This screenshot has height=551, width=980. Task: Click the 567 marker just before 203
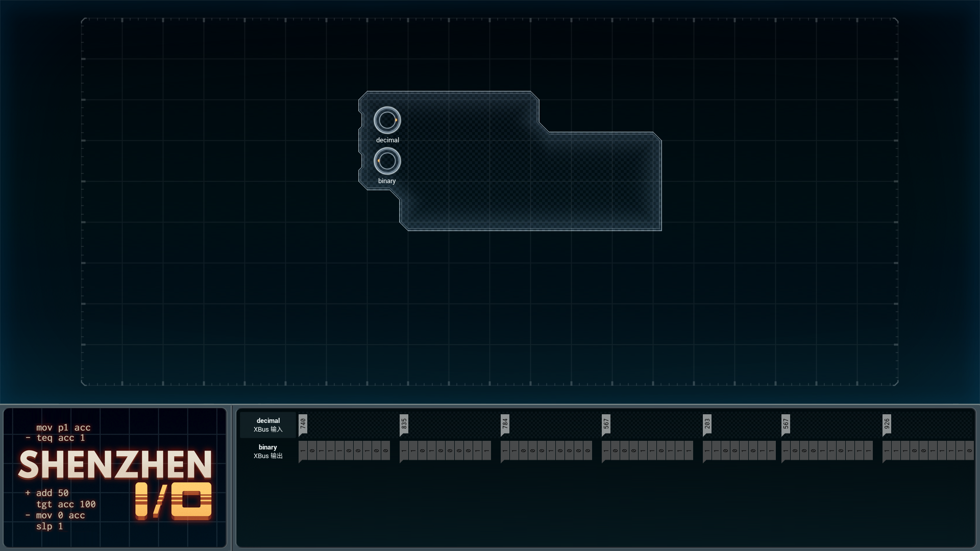tap(606, 424)
